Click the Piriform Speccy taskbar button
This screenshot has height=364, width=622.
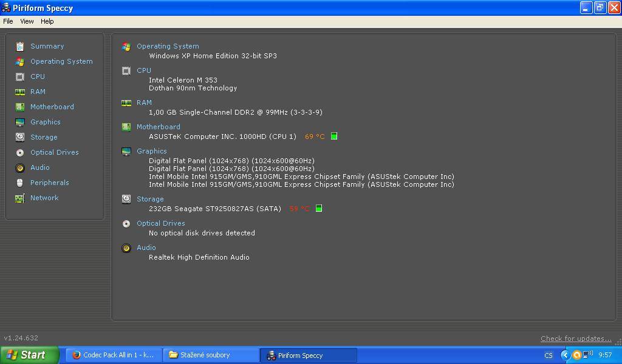[x=309, y=356]
